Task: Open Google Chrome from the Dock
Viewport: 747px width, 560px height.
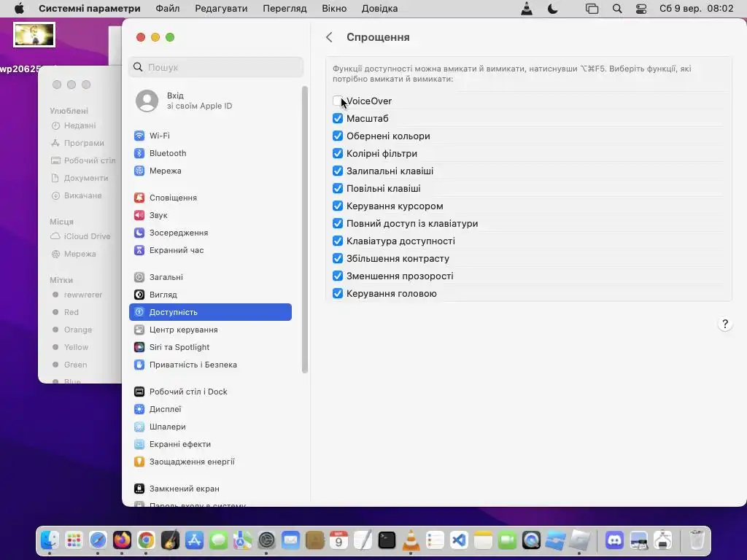Action: tap(146, 540)
